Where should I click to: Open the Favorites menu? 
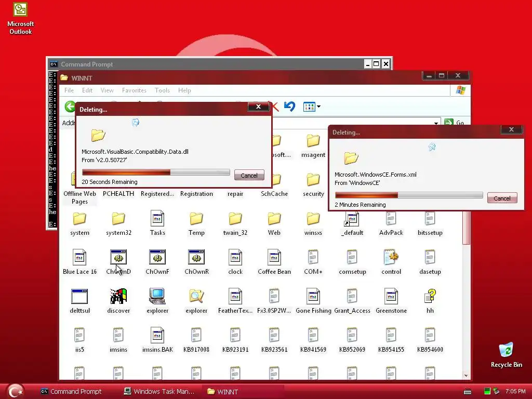[134, 90]
